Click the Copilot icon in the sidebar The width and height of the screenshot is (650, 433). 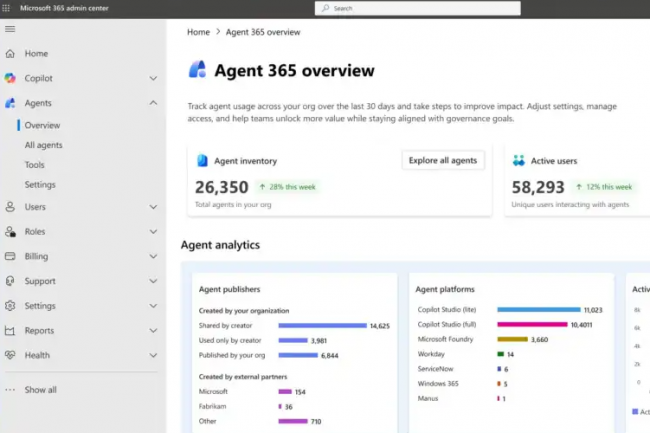coord(10,78)
